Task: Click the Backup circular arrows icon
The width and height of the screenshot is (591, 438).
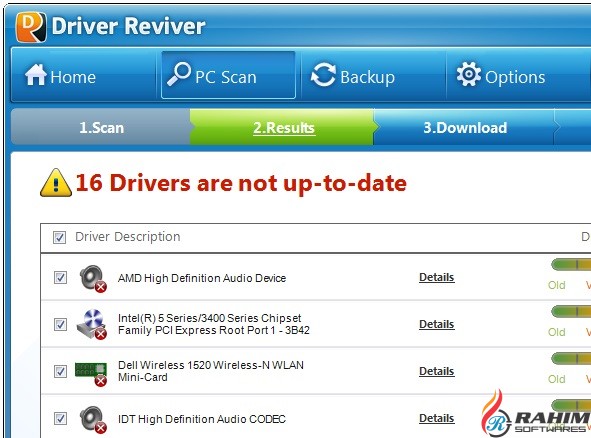Action: point(323,75)
